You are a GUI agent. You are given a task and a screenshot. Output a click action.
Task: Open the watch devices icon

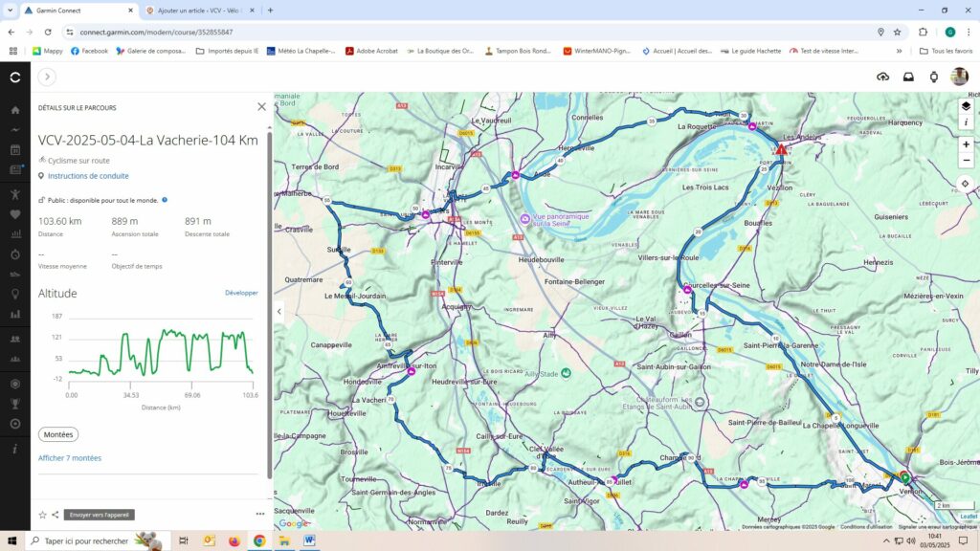tap(934, 77)
